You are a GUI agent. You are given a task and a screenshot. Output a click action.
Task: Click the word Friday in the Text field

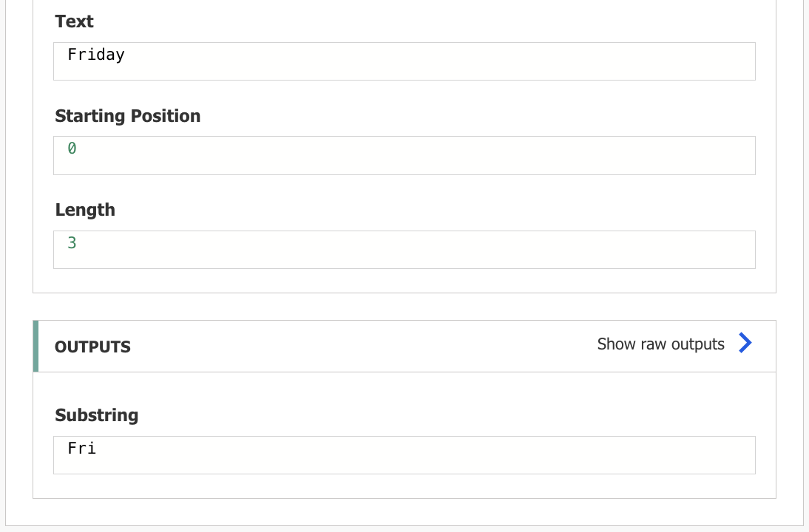[96, 55]
